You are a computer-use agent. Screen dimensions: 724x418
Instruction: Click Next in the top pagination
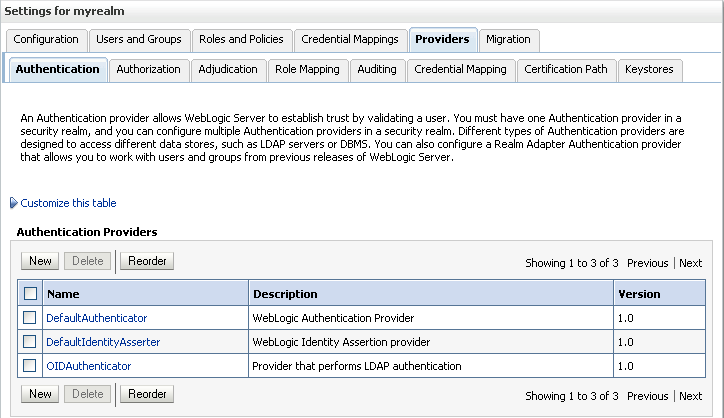(x=690, y=263)
